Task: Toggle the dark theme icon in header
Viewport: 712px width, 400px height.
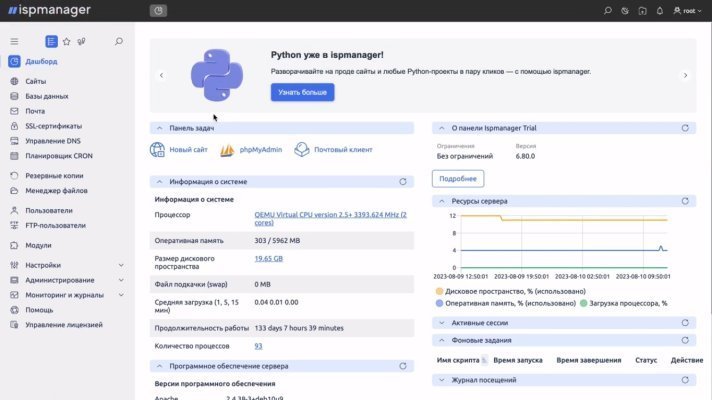Action: (x=625, y=10)
